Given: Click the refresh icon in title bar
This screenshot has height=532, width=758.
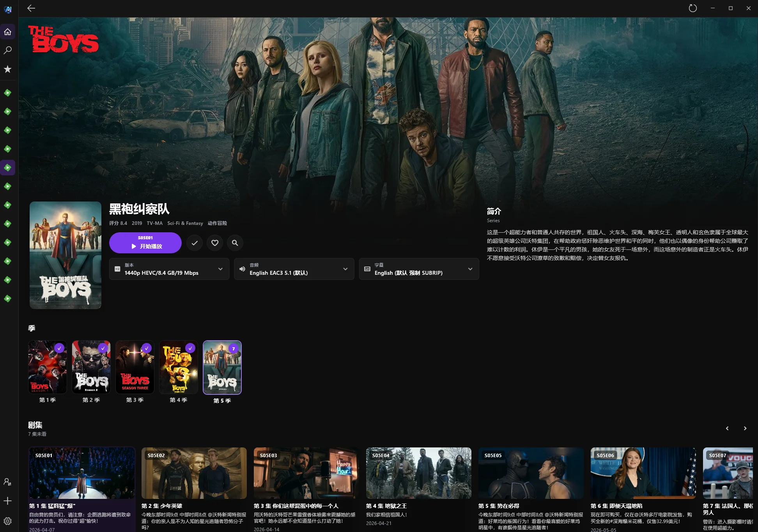Looking at the screenshot, I should click(x=692, y=8).
